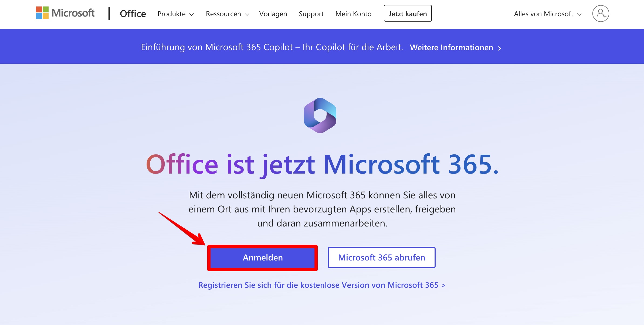644x325 pixels.
Task: Click the chevron next to Produkte
Action: (x=192, y=15)
